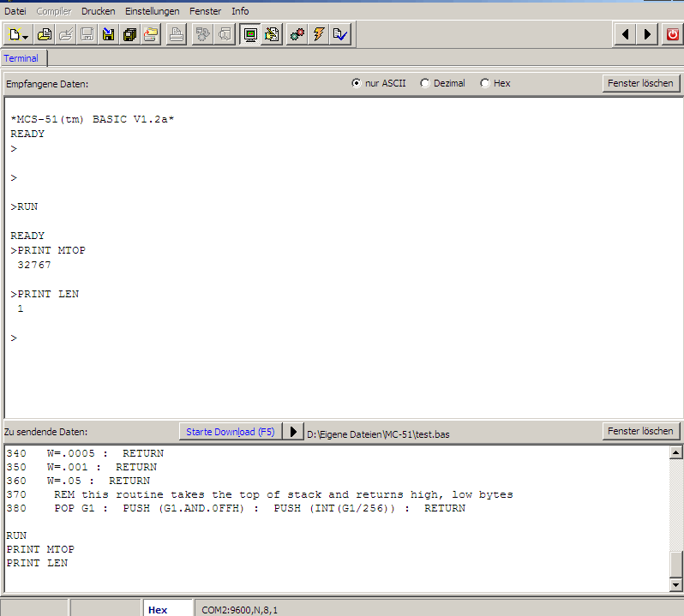This screenshot has height=616, width=684.
Task: Click 'Empfangene Daten:' label
Action: 47,84
